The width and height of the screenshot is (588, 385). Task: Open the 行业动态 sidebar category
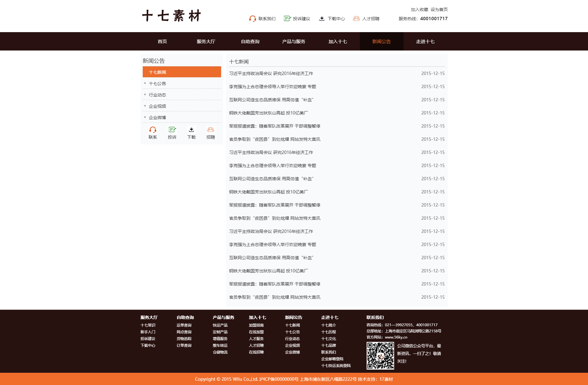(157, 95)
